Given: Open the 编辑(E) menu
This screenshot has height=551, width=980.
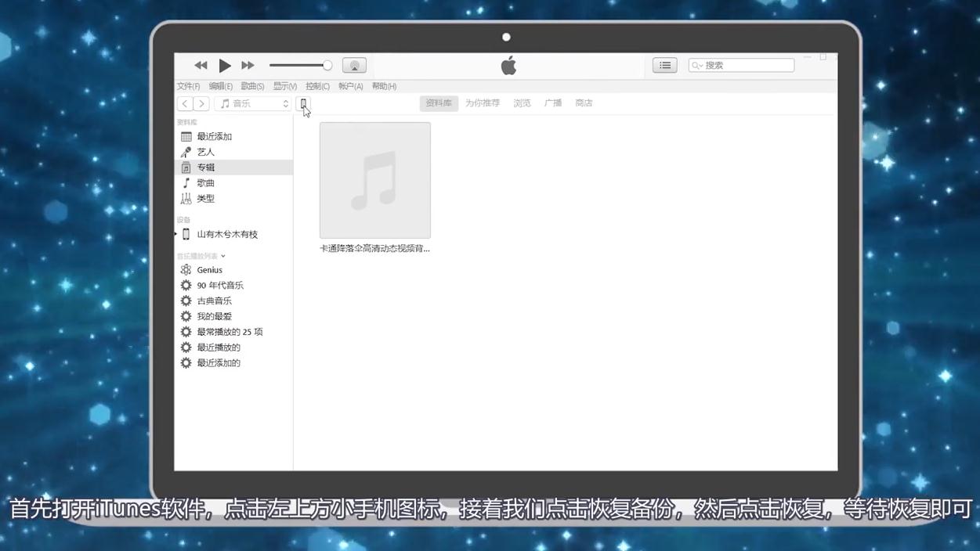Looking at the screenshot, I should coord(220,86).
